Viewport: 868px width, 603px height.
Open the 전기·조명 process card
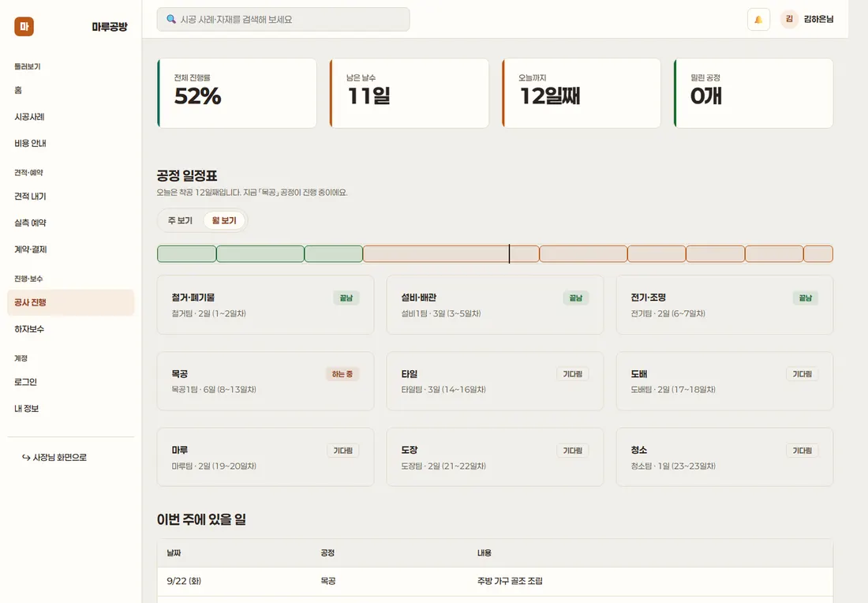tap(724, 305)
